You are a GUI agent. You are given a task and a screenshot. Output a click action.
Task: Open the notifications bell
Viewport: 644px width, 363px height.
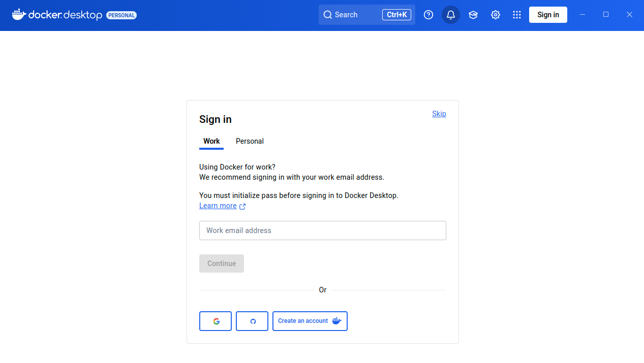coord(451,15)
